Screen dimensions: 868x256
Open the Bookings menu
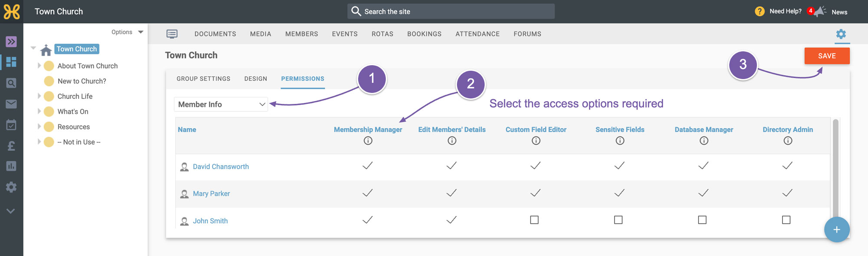coord(424,34)
